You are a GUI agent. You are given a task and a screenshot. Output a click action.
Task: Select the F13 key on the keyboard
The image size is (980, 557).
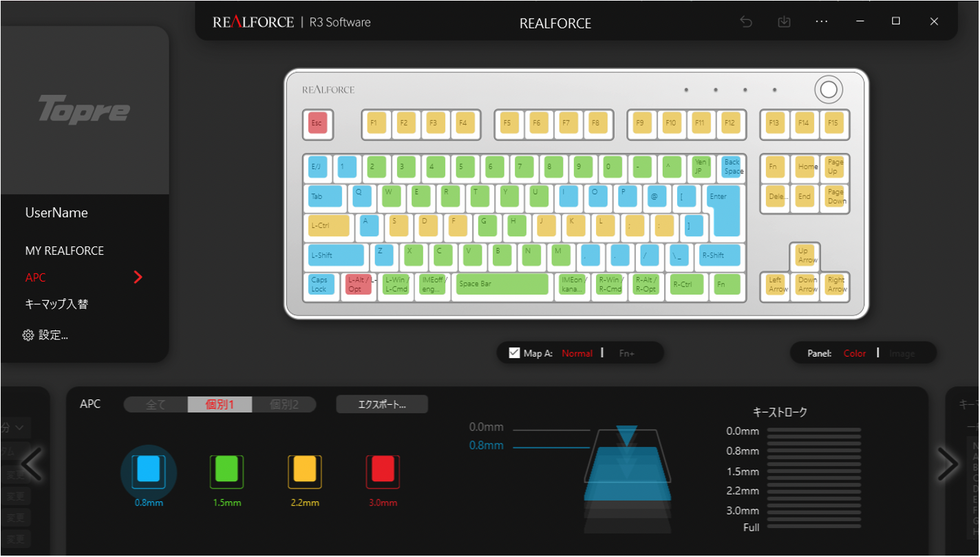point(775,123)
